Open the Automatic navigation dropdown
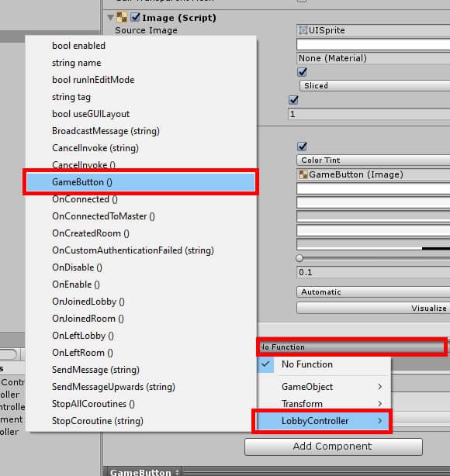Screen dimensions: 450x476 (373, 292)
